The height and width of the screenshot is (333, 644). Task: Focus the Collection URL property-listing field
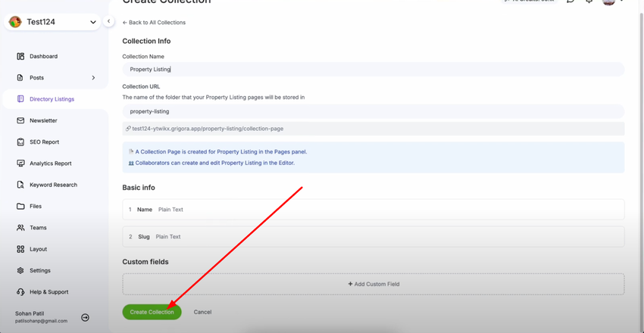[x=374, y=111]
